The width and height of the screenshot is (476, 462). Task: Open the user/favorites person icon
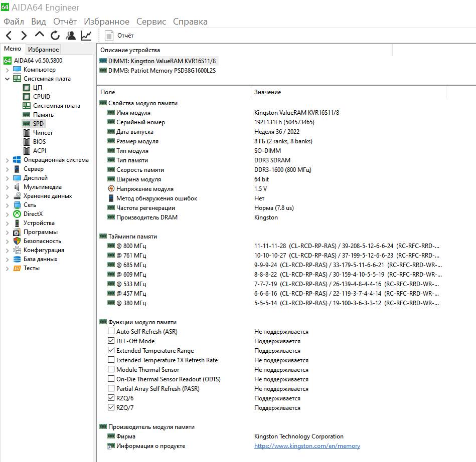(71, 36)
